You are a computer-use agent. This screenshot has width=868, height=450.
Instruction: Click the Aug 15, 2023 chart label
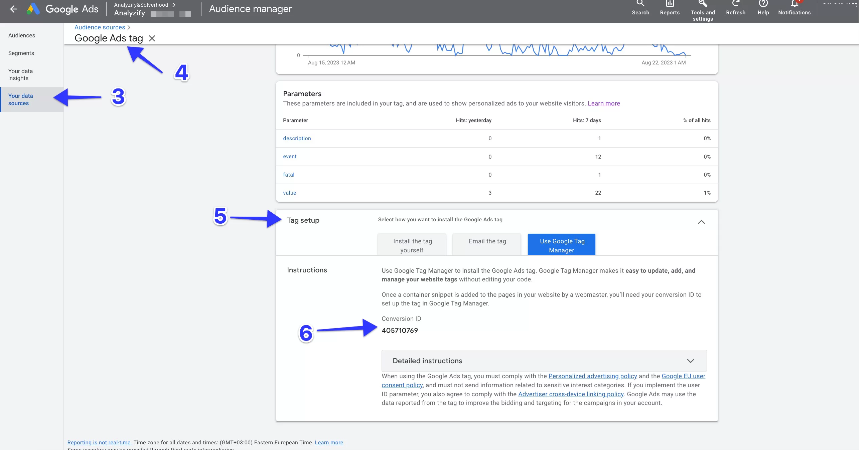[331, 63]
